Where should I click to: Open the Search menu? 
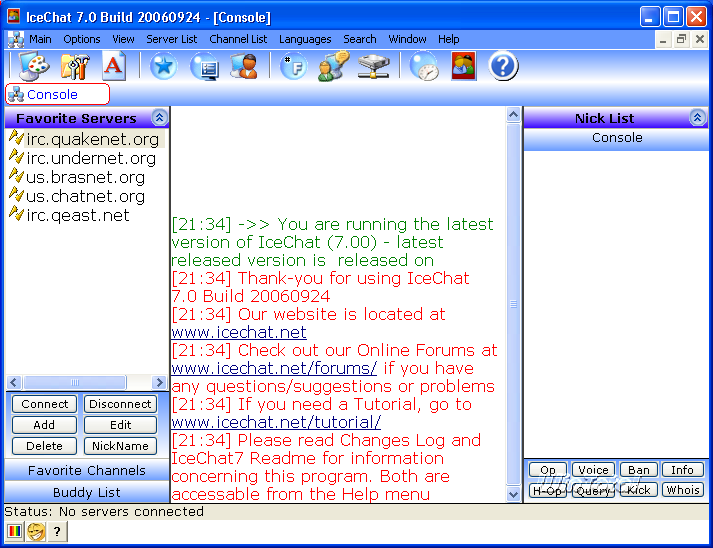(x=360, y=39)
